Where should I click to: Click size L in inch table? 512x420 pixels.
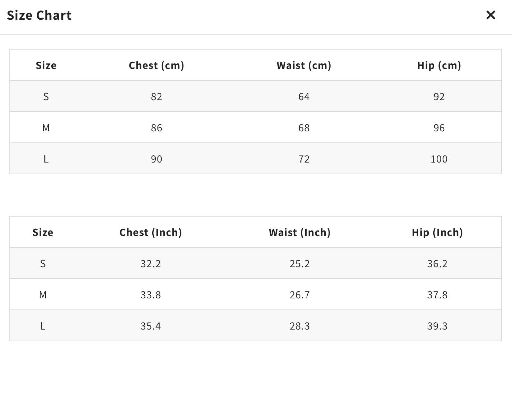pyautogui.click(x=43, y=326)
